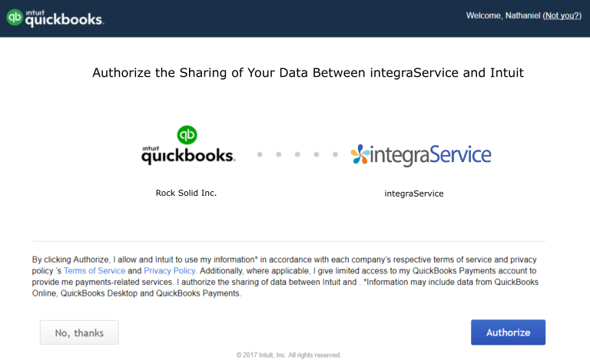590x364 pixels.
Task: Click the integraService pinwheel icon
Action: click(360, 154)
